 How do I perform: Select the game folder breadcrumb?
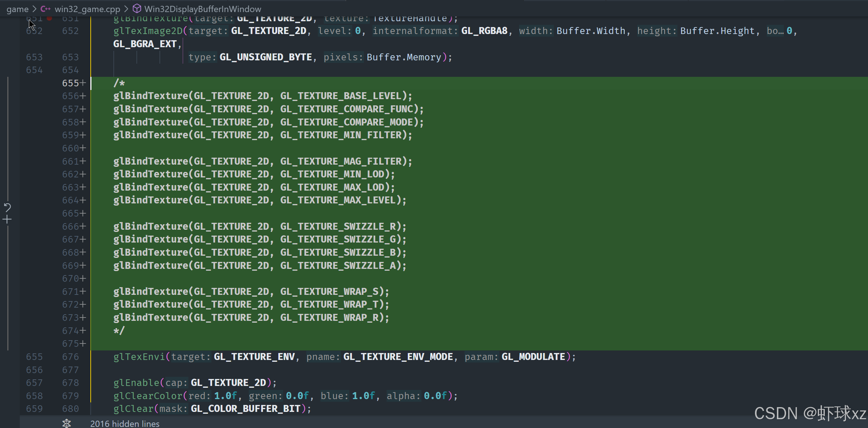[x=17, y=9]
